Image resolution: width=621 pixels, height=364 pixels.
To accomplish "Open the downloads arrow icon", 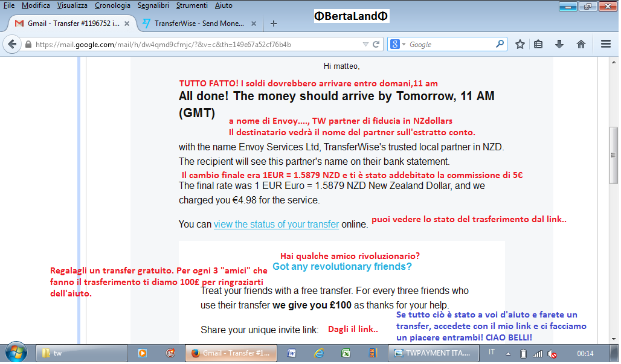I will 559,44.
